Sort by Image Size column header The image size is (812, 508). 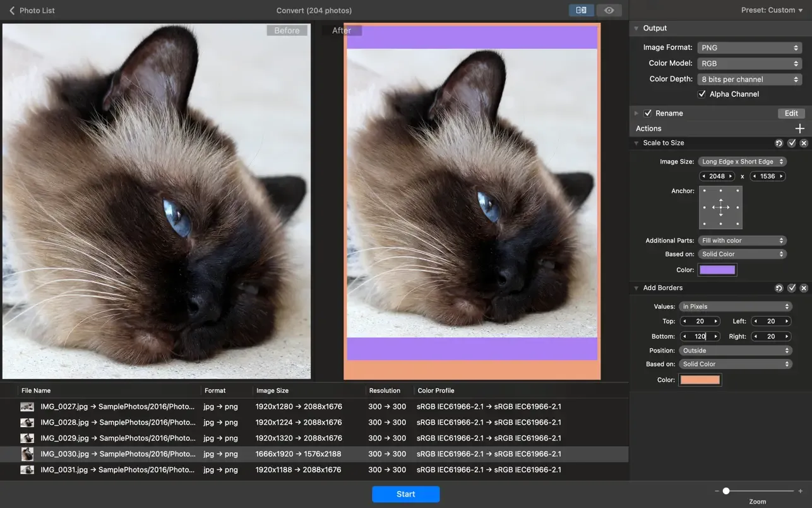(x=272, y=390)
